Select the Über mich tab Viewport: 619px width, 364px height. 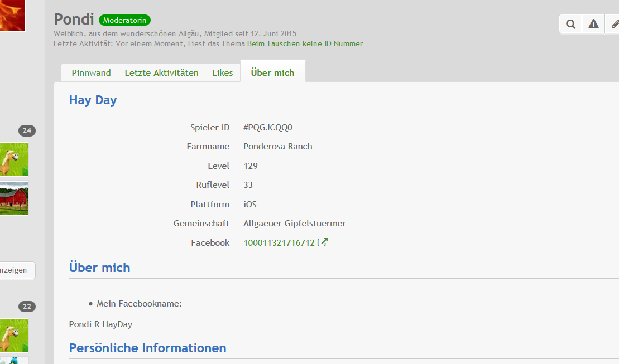(272, 72)
